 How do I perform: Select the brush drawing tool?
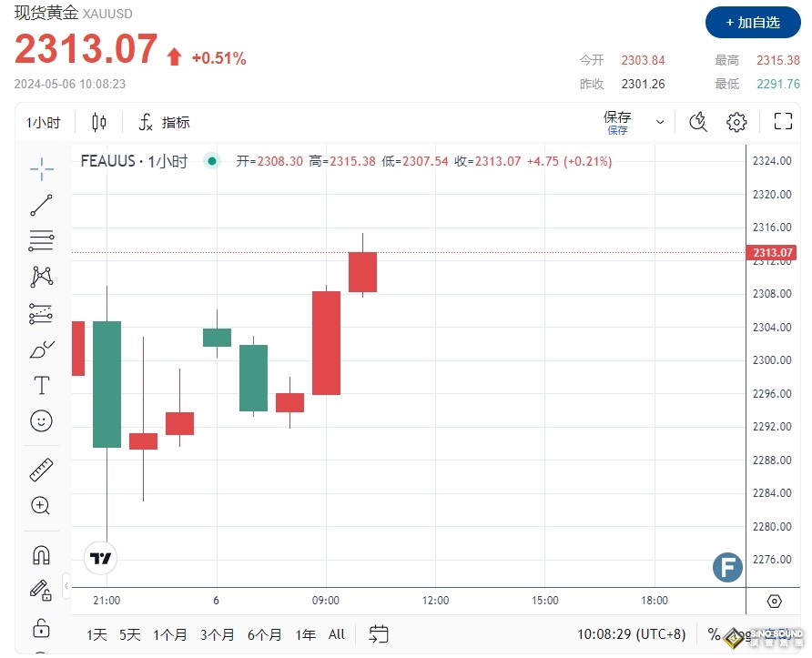point(41,349)
